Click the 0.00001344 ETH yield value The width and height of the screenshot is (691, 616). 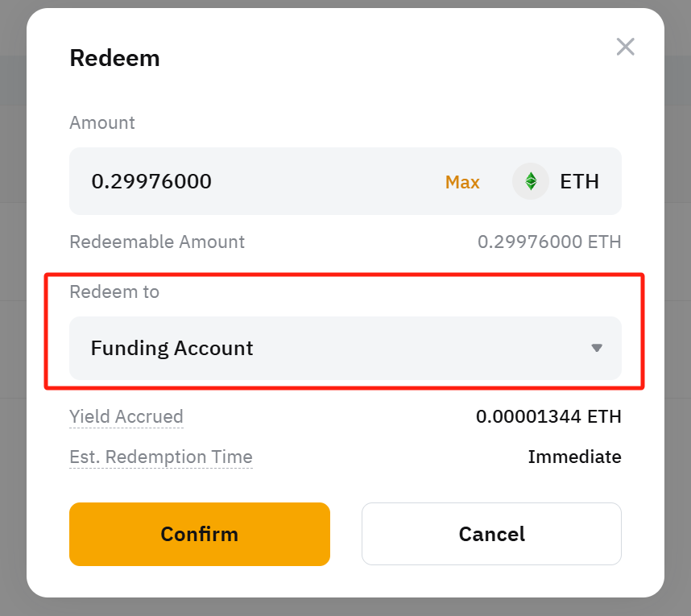[548, 416]
